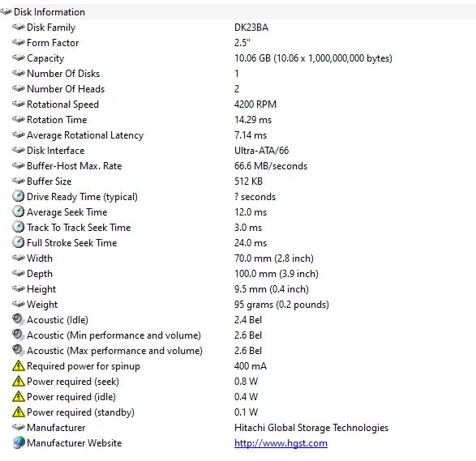Select the Manufacturer Website label
Image resolution: width=476 pixels, height=461 pixels.
[75, 443]
